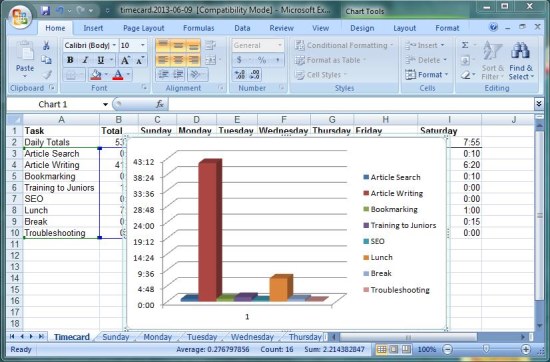Click the Office button orb
This screenshot has width=550, height=362.
[x=20, y=17]
